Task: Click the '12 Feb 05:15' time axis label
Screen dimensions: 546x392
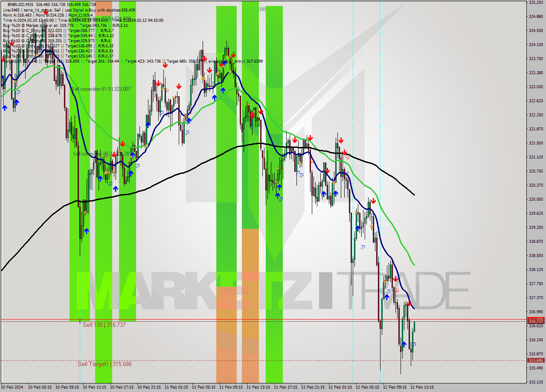Action: (367, 387)
